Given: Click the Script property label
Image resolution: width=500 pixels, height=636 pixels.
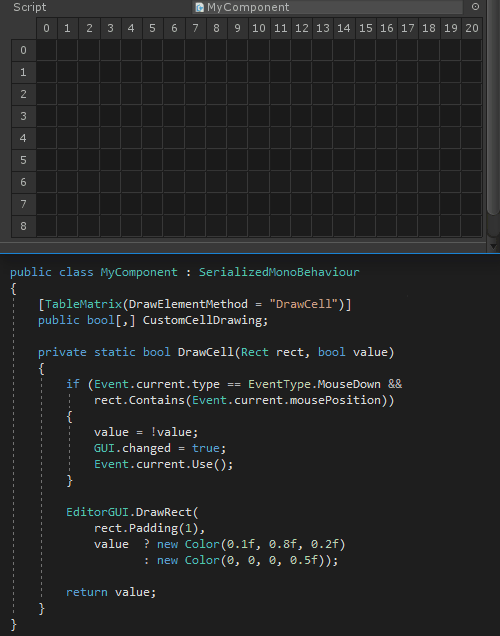Looking at the screenshot, I should 30,7.
